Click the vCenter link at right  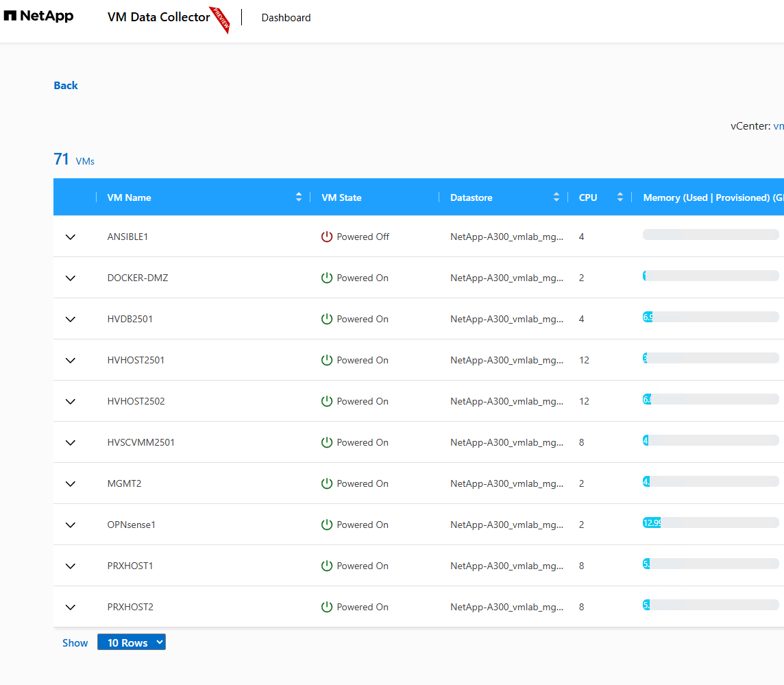coord(779,126)
